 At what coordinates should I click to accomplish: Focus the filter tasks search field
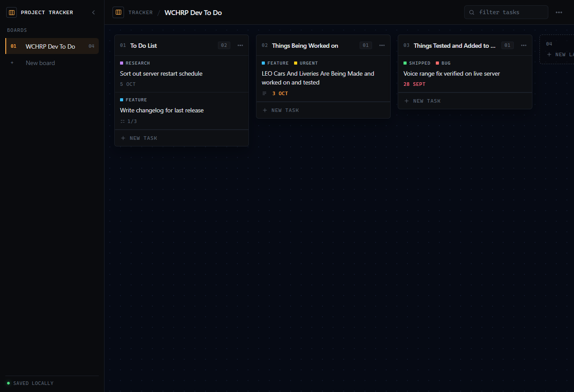(x=506, y=12)
